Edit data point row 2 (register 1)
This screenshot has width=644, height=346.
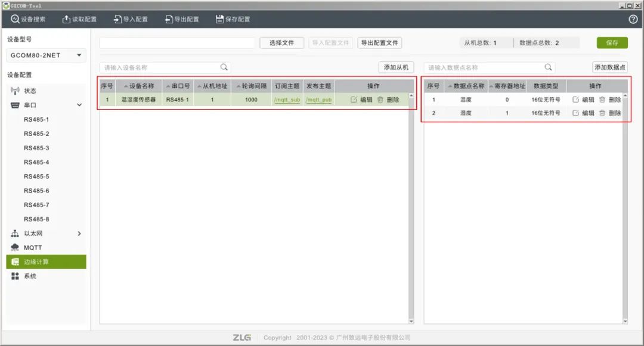coord(583,113)
